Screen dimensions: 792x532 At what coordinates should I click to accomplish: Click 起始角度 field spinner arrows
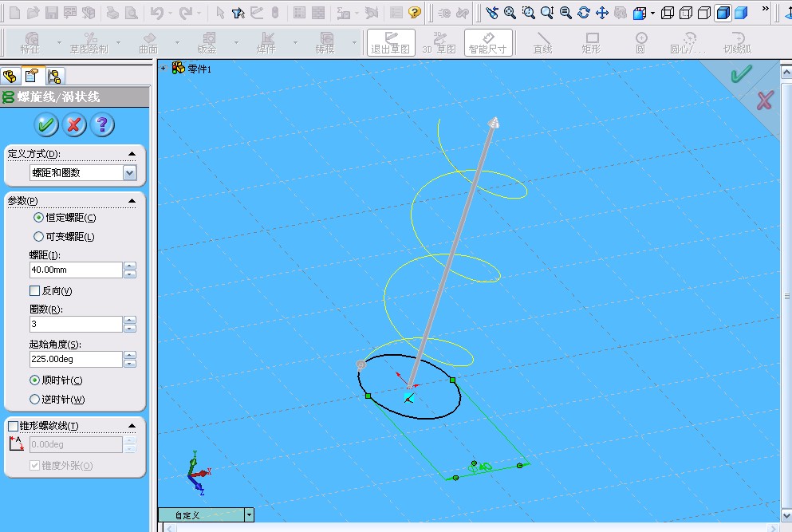pos(130,359)
